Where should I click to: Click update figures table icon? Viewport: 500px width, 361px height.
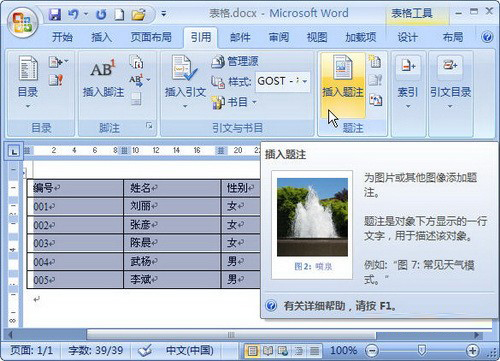(x=375, y=80)
